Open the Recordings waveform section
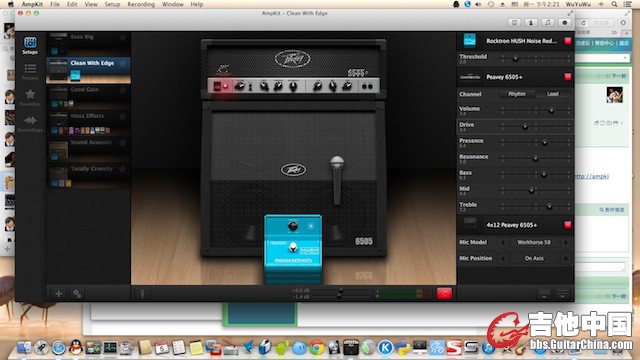Image resolution: width=640 pixels, height=360 pixels. coord(30,123)
